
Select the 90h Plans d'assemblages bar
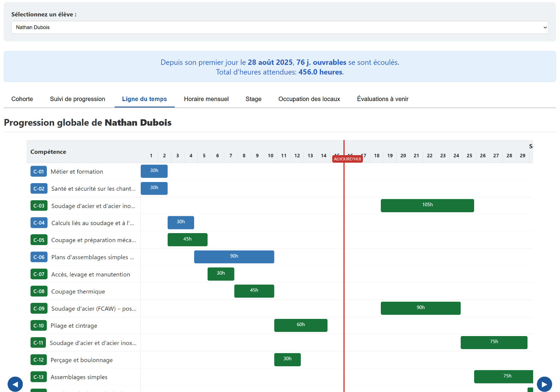point(234,257)
